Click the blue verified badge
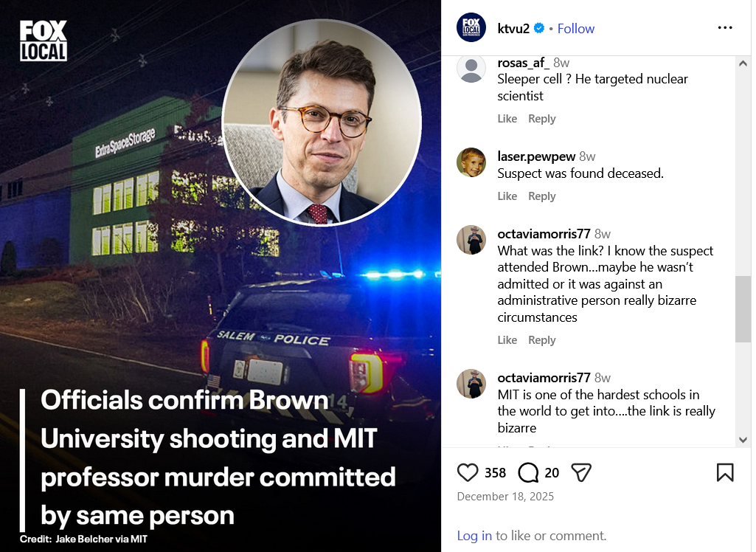The height and width of the screenshot is (552, 756). pos(539,28)
